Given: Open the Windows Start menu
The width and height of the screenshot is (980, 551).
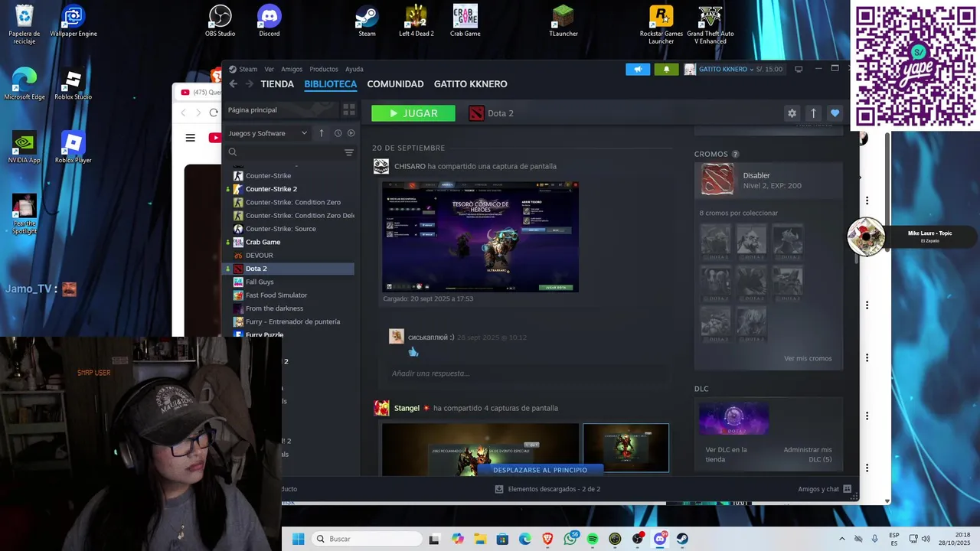Looking at the screenshot, I should pos(298,539).
